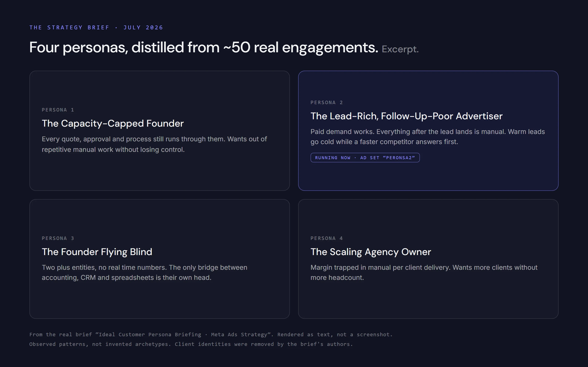The width and height of the screenshot is (588, 367).
Task: Click the Margin trapped in manual description
Action: [424, 272]
